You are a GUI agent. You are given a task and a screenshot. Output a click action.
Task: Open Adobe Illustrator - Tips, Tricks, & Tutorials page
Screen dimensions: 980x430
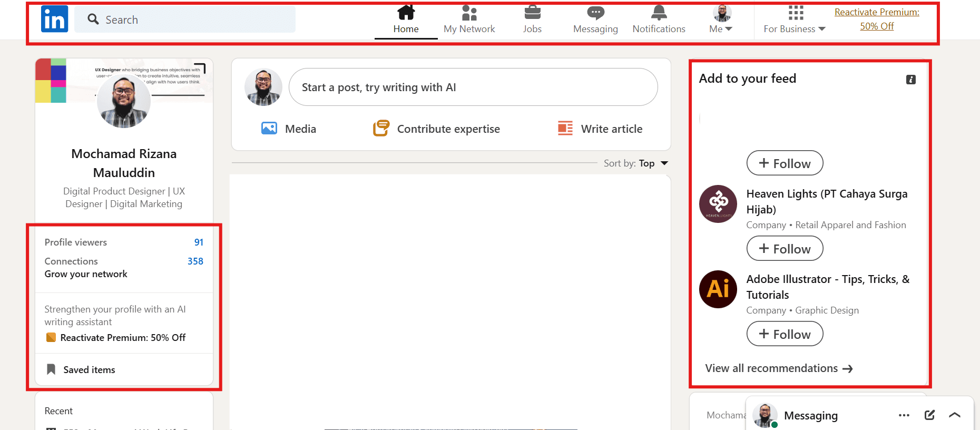click(x=828, y=287)
